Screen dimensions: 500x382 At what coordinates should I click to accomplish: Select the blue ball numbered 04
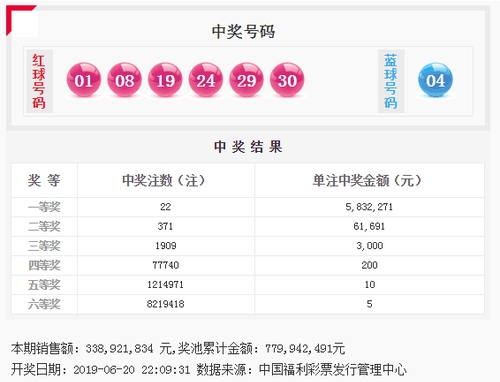(x=435, y=80)
